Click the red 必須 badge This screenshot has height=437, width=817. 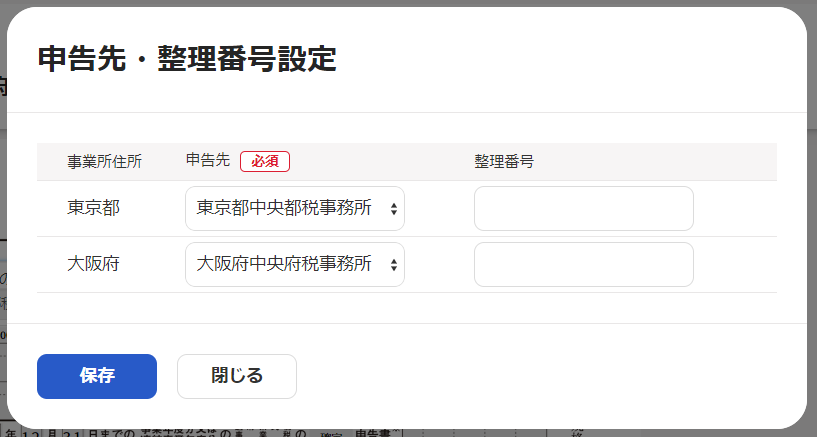click(265, 161)
